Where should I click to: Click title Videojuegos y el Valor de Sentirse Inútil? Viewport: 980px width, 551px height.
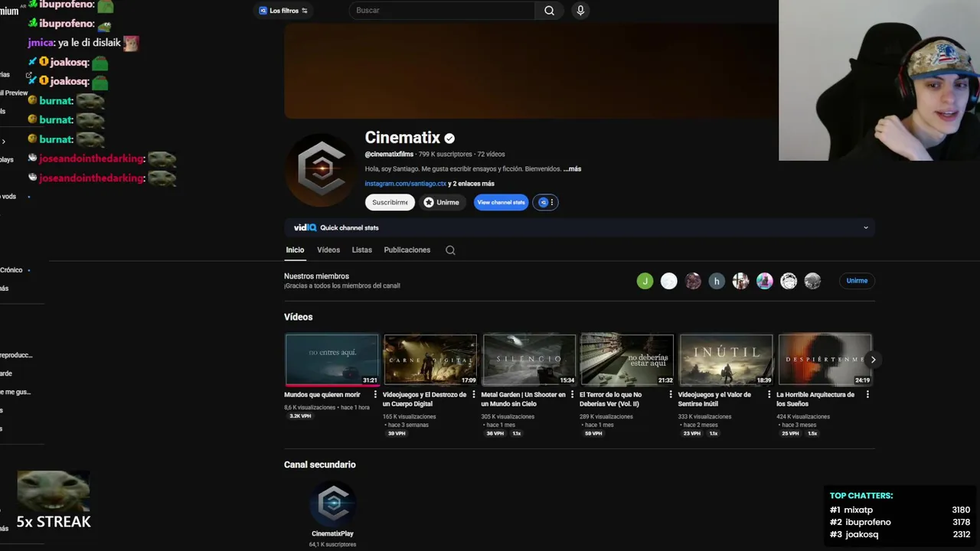pyautogui.click(x=714, y=399)
